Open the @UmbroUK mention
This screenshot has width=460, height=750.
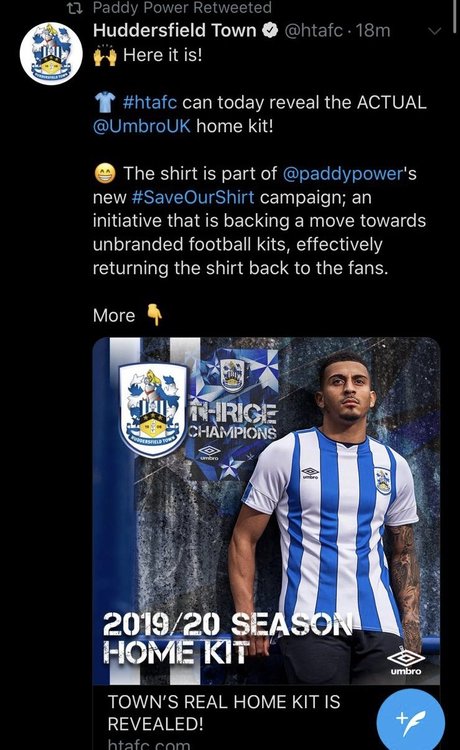coord(142,126)
